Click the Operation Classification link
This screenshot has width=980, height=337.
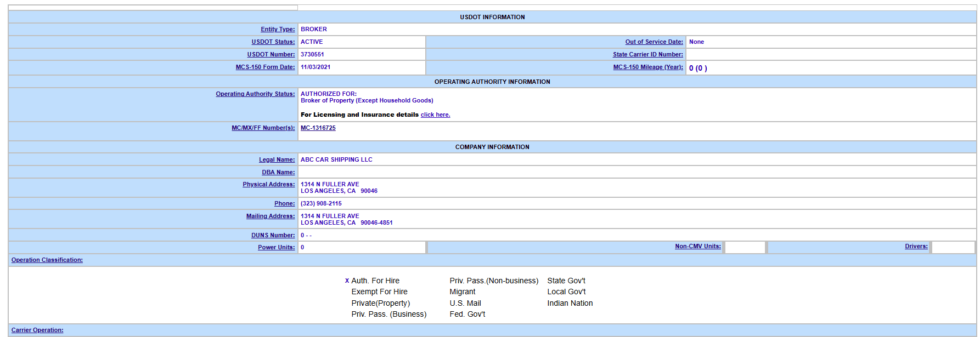pos(47,260)
